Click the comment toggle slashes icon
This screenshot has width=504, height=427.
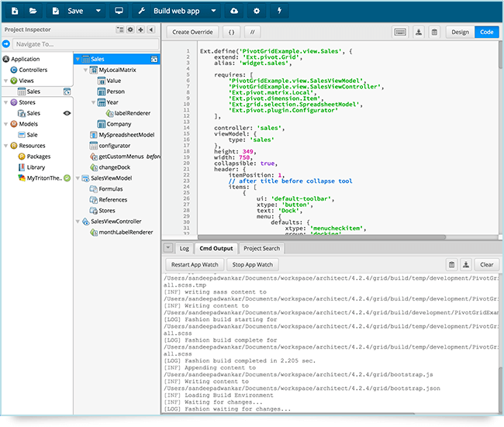(252, 32)
